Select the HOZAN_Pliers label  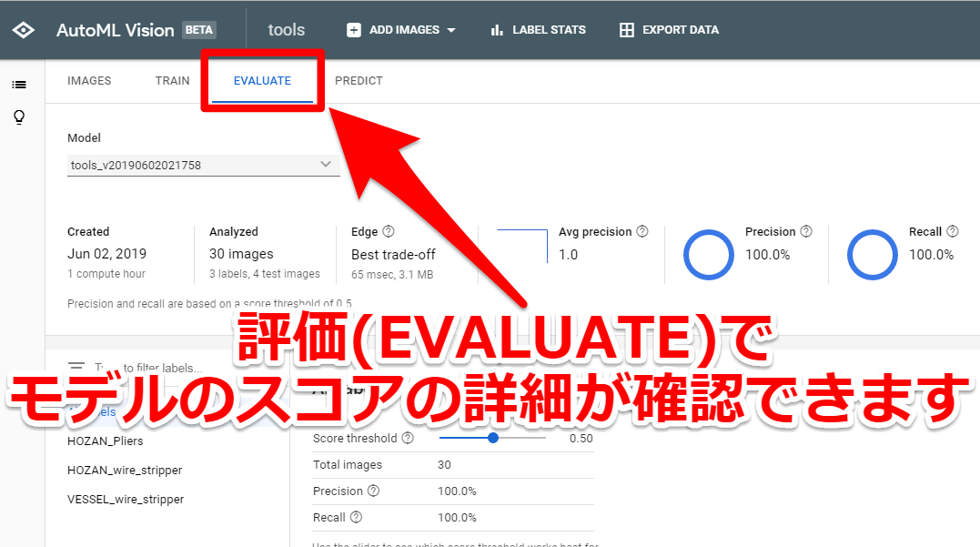(106, 439)
